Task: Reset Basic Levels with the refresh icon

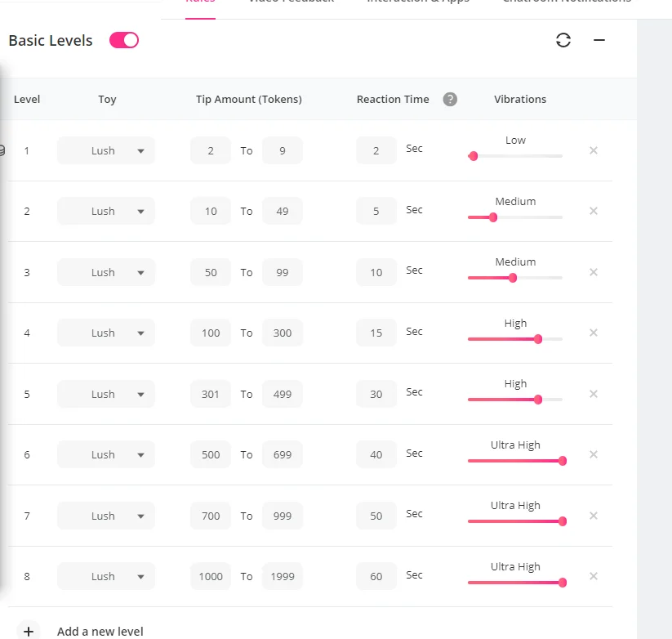Action: (563, 40)
